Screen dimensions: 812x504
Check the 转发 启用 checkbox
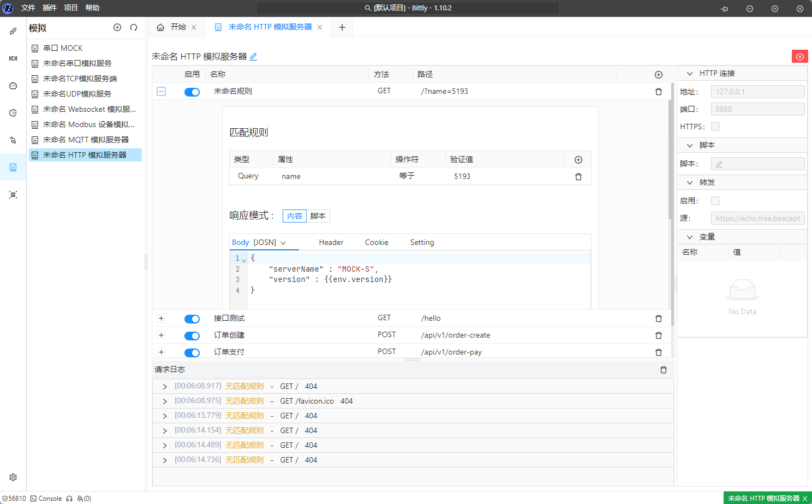(x=715, y=201)
